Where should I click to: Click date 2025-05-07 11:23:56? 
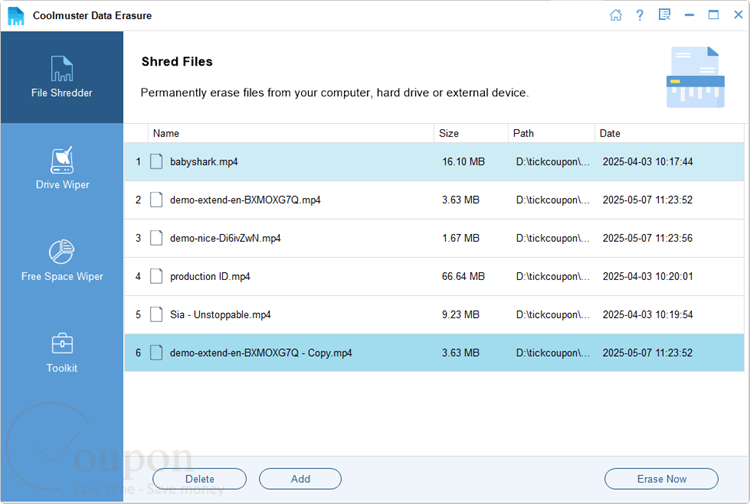[648, 238]
